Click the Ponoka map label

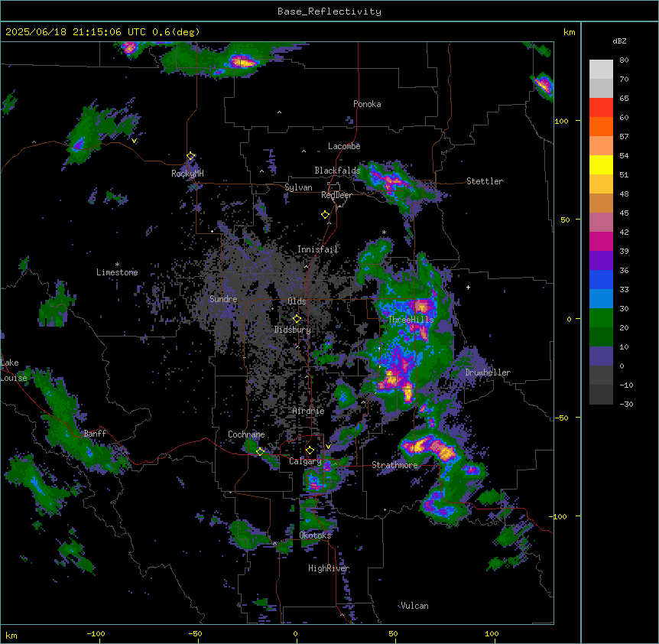coord(367,104)
